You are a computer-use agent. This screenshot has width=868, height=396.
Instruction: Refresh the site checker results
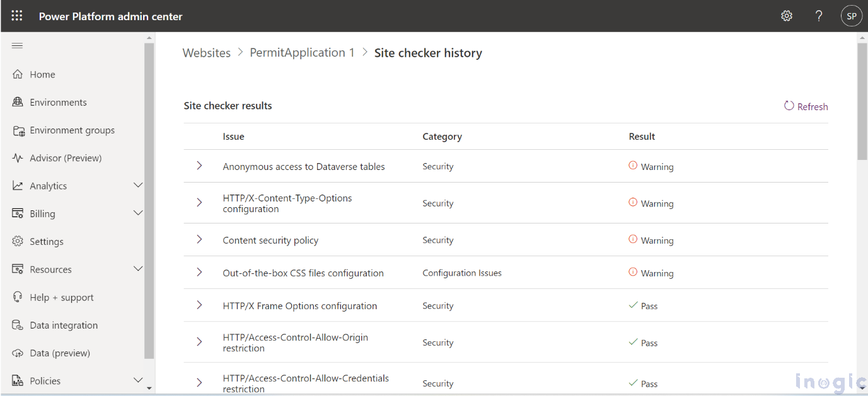(x=806, y=106)
